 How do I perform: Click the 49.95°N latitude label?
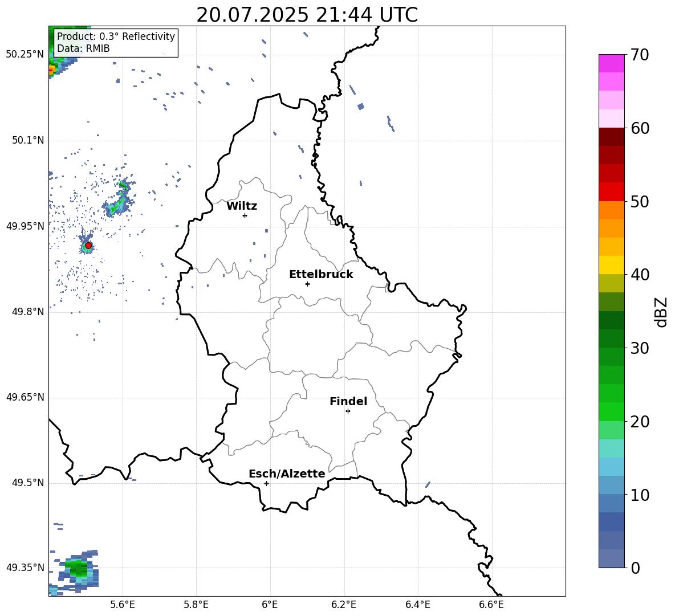[x=25, y=226]
